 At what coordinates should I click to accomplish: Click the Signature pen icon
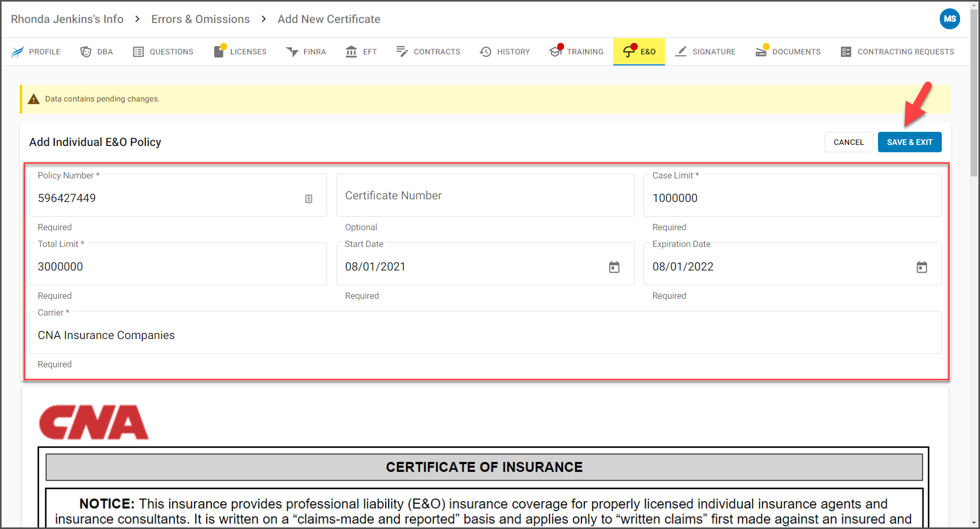(x=681, y=51)
